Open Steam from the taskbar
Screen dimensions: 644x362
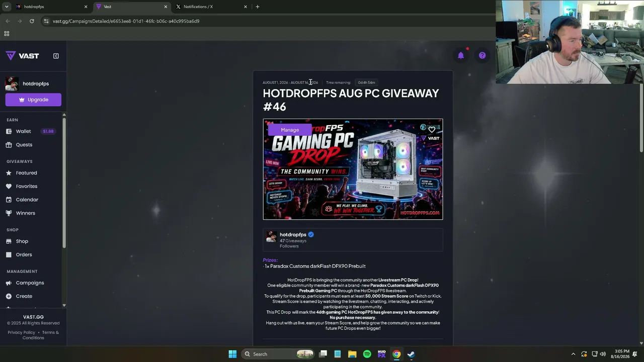[x=411, y=354]
